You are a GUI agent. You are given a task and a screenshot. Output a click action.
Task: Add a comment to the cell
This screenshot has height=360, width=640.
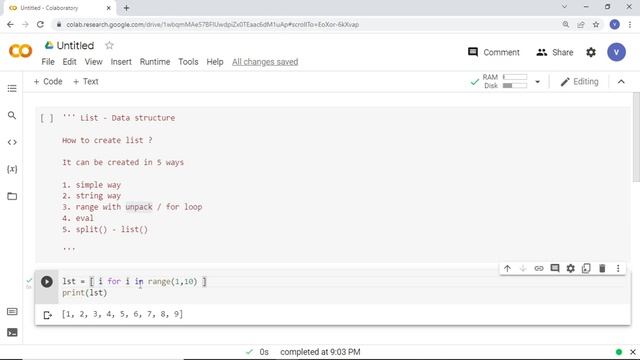[x=555, y=268]
